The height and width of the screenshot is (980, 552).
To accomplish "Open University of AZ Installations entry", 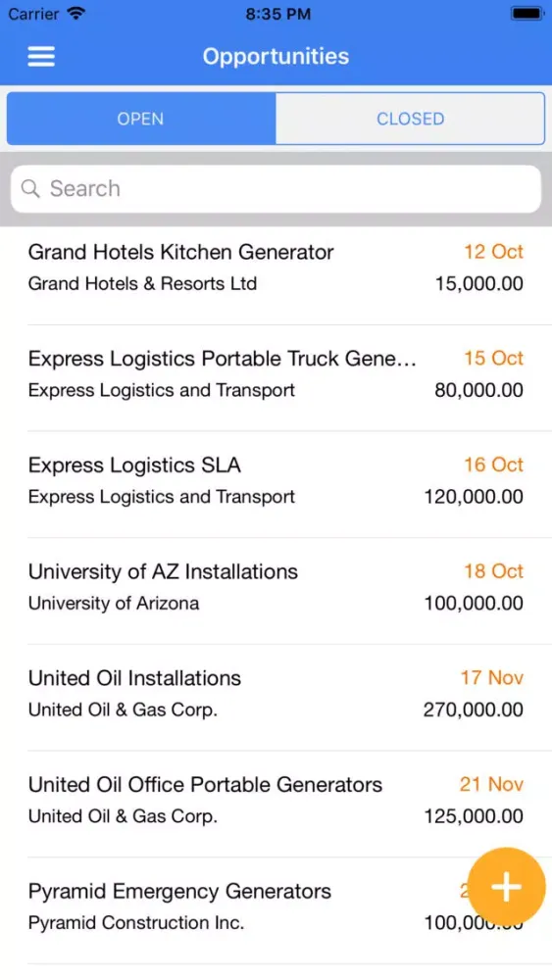I will point(276,591).
